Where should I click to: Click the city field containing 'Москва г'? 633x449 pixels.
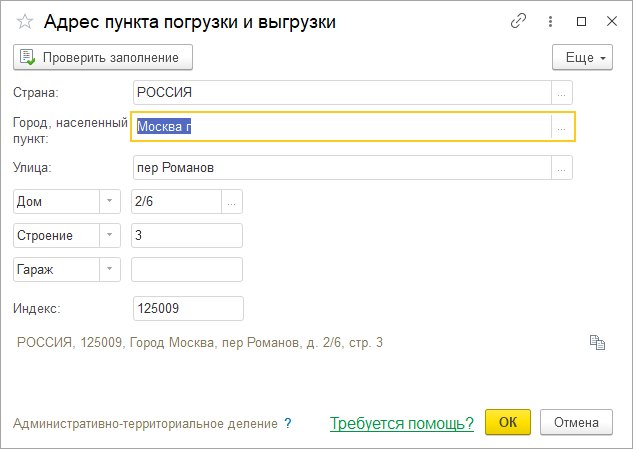click(x=341, y=126)
